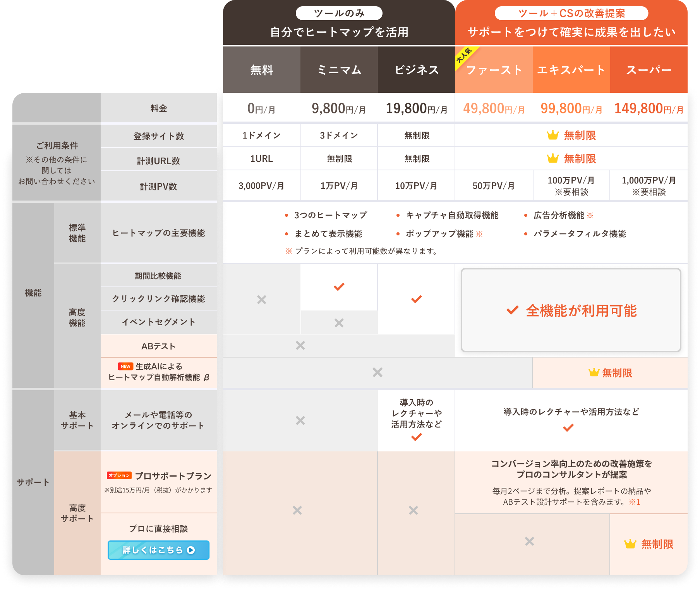Click the プロサポートプラン label
The image size is (700, 590).
pyautogui.click(x=173, y=476)
